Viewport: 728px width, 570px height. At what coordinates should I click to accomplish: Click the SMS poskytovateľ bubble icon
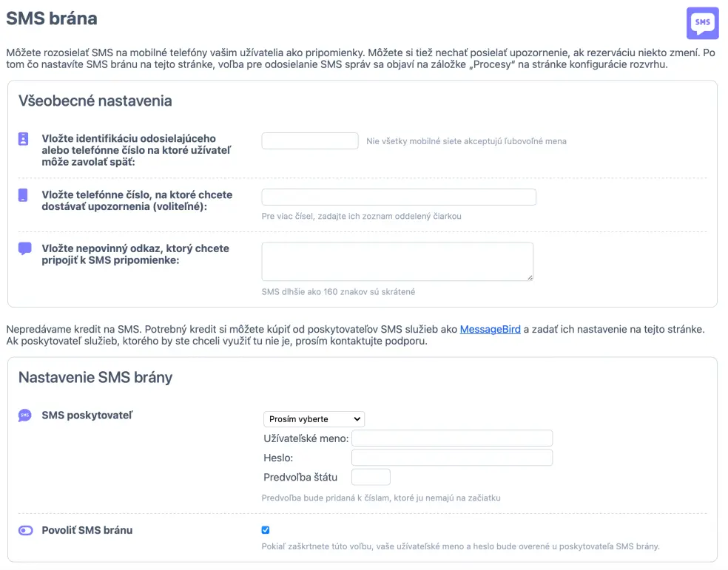point(24,415)
